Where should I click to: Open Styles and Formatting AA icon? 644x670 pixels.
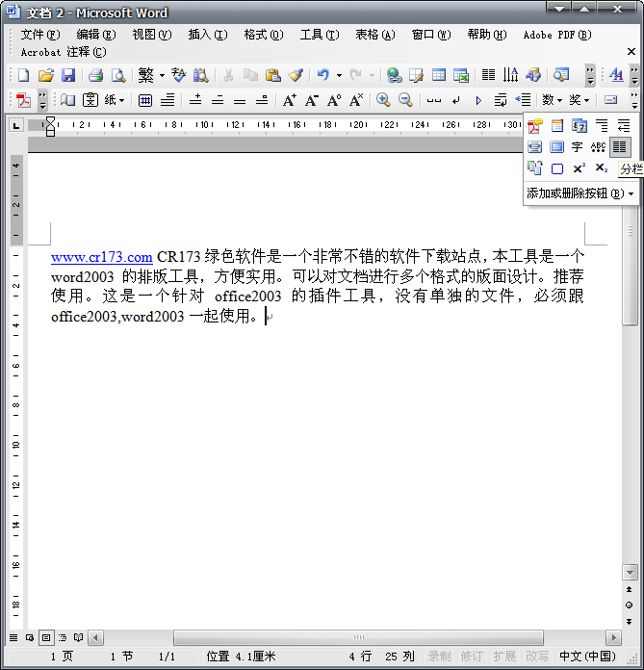point(616,75)
